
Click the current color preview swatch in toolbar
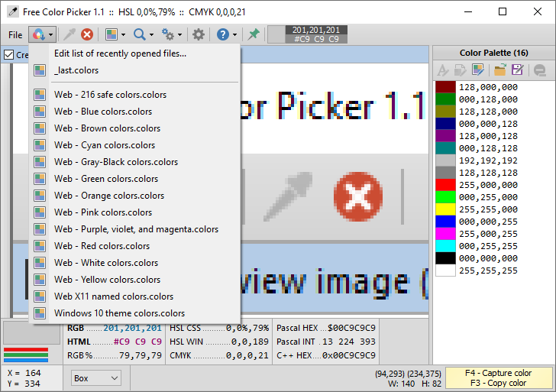[x=276, y=34]
